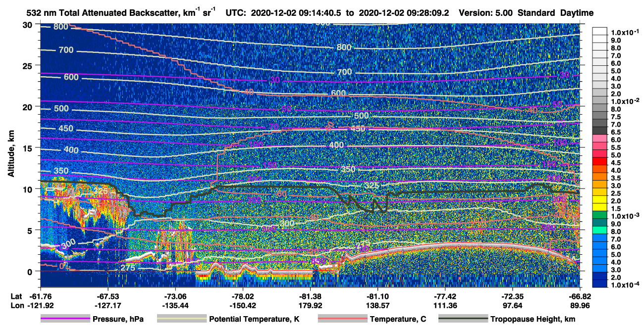
Task: Click the Pressure, hPa legend label
Action: point(118,319)
